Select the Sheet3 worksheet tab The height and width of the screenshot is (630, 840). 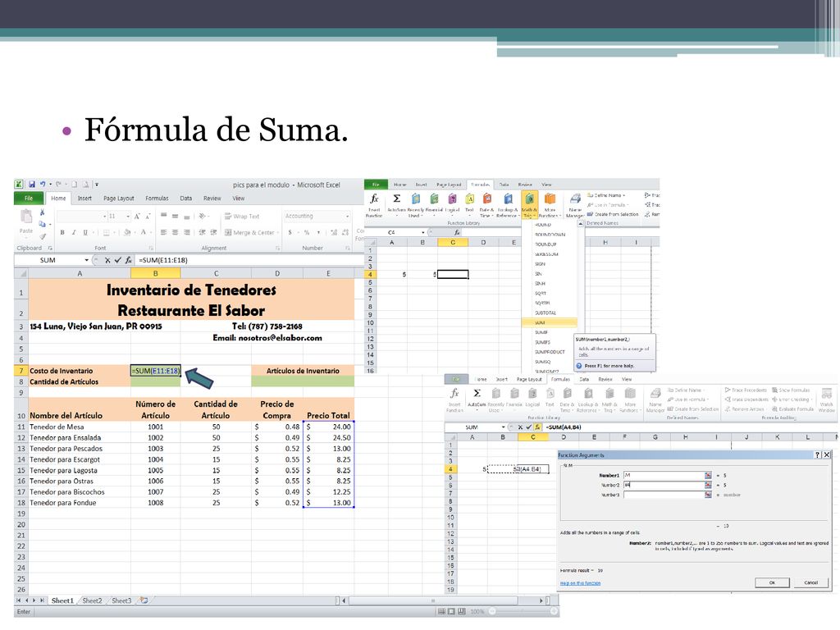[121, 600]
